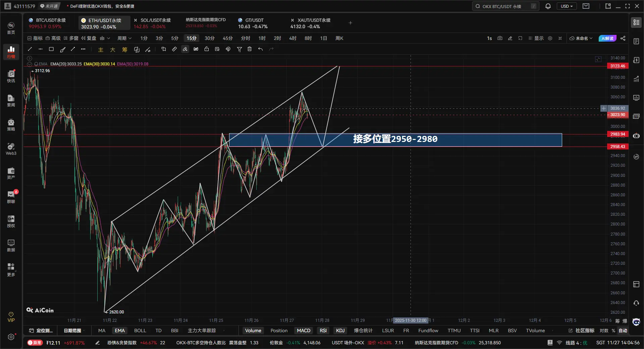Click the pencil edit icon near camera

pos(510,38)
